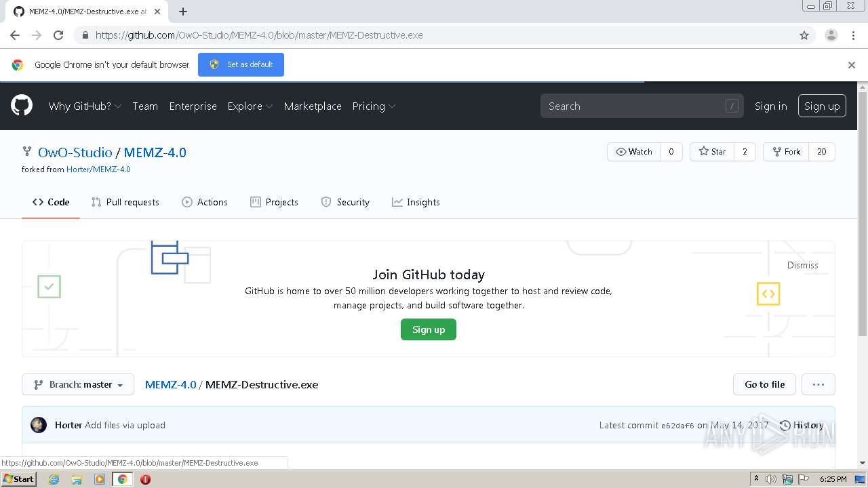
Task: Open commit hash e62daf6
Action: pyautogui.click(x=677, y=426)
